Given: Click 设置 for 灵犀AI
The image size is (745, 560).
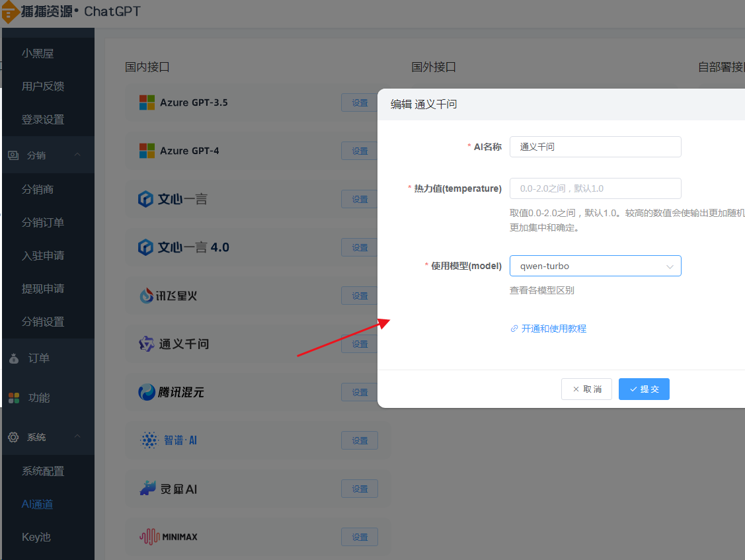Looking at the screenshot, I should tap(360, 489).
